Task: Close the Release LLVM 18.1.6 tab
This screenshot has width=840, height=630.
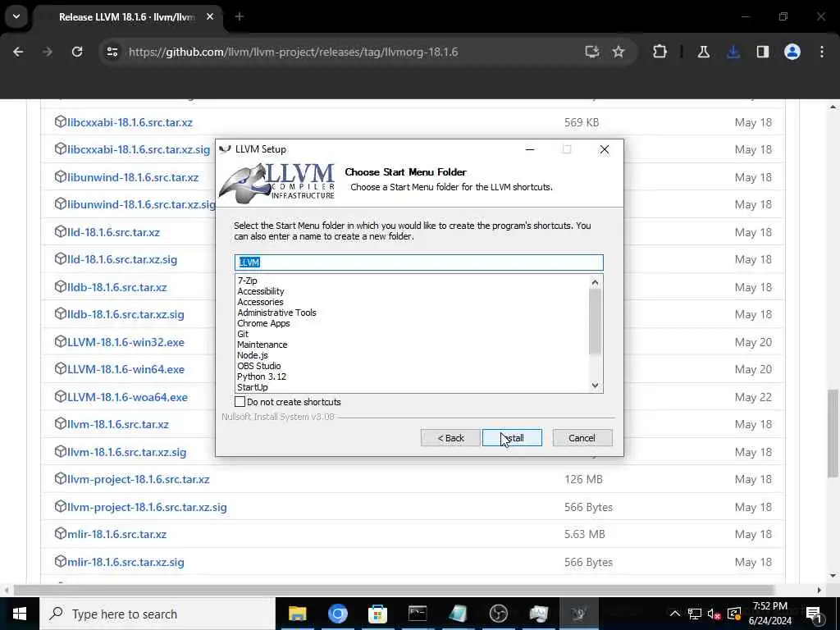Action: (x=210, y=16)
